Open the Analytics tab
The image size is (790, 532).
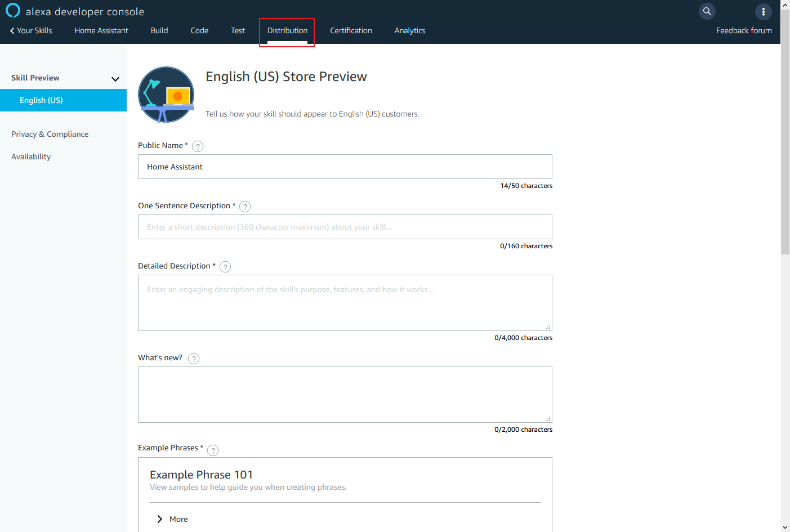[410, 30]
